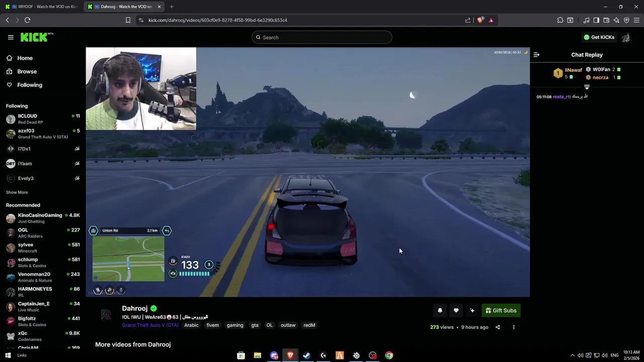Click the Windows Start button
The image size is (644, 362).
point(8,355)
